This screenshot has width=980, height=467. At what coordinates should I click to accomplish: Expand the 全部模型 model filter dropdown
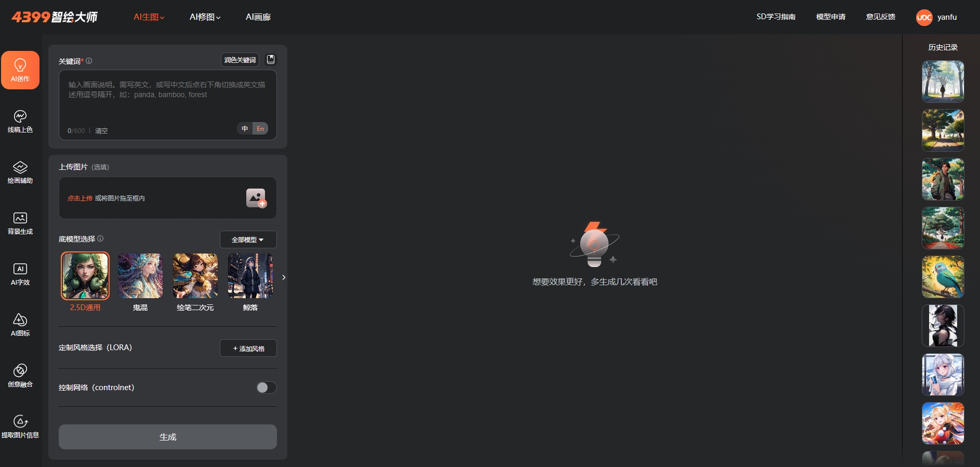pos(248,239)
